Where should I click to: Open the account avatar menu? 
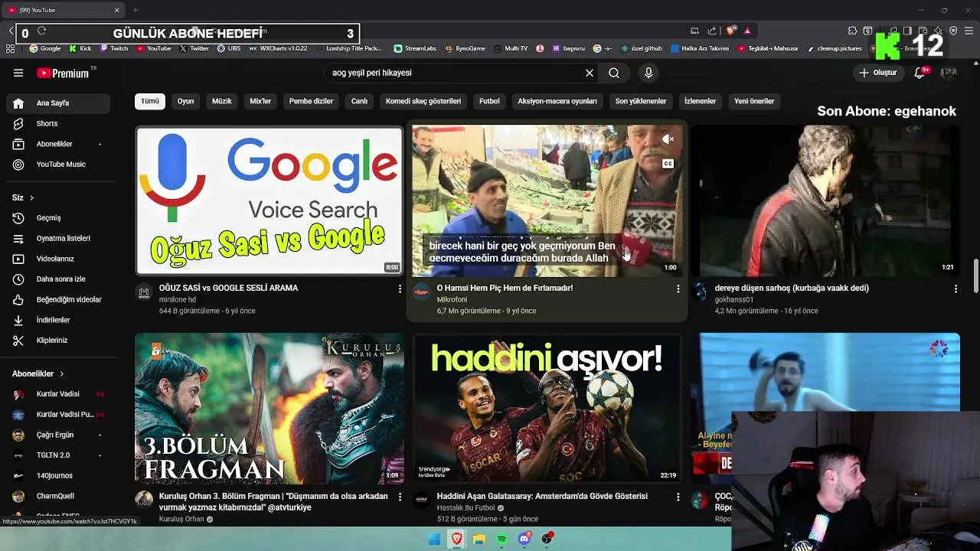click(949, 73)
